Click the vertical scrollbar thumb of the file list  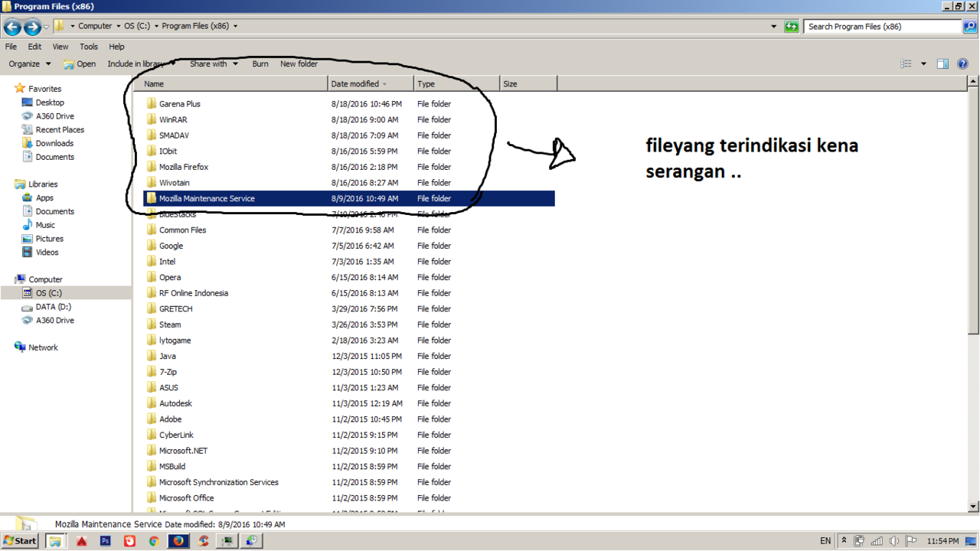[973, 210]
